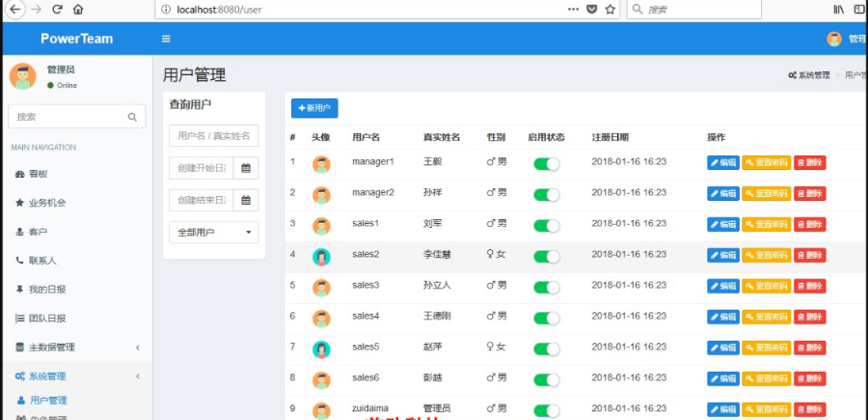The width and height of the screenshot is (868, 420).
Task: Click the Pocket save icon
Action: [592, 10]
